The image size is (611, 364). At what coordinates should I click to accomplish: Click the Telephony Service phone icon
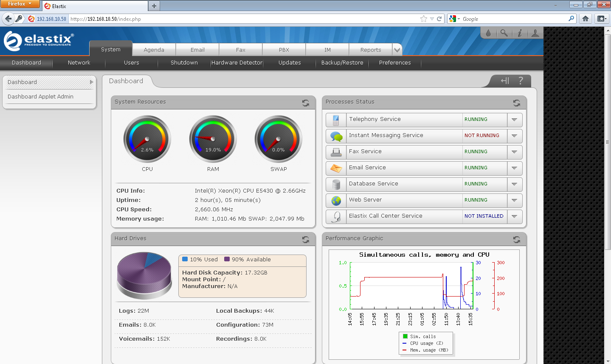pos(336,120)
